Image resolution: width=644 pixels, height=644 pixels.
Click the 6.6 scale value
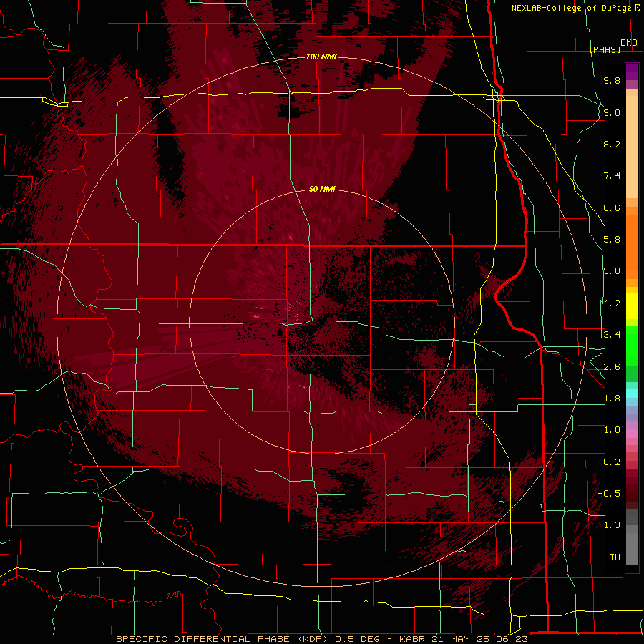tap(612, 208)
